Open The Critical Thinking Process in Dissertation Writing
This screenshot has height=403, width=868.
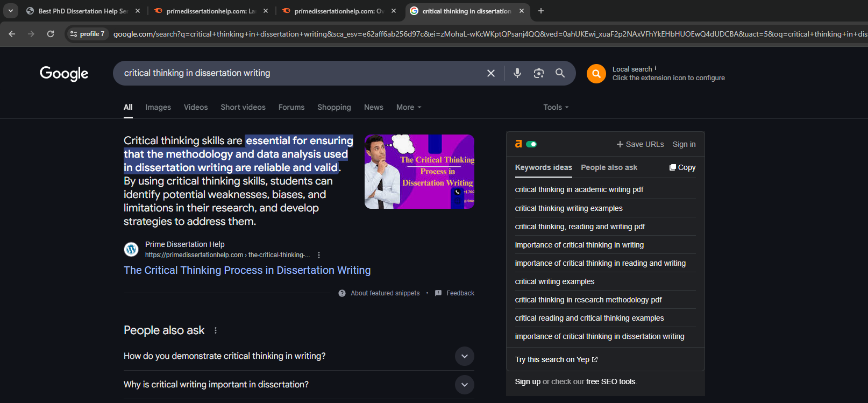click(x=247, y=270)
